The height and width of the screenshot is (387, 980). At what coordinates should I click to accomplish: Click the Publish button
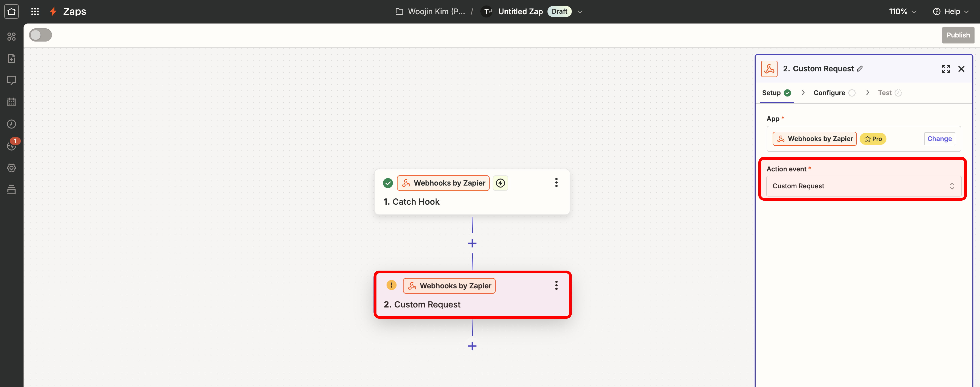point(958,35)
